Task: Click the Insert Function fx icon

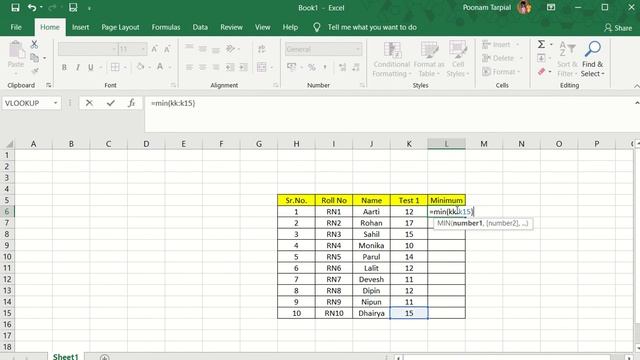Action: [131, 103]
